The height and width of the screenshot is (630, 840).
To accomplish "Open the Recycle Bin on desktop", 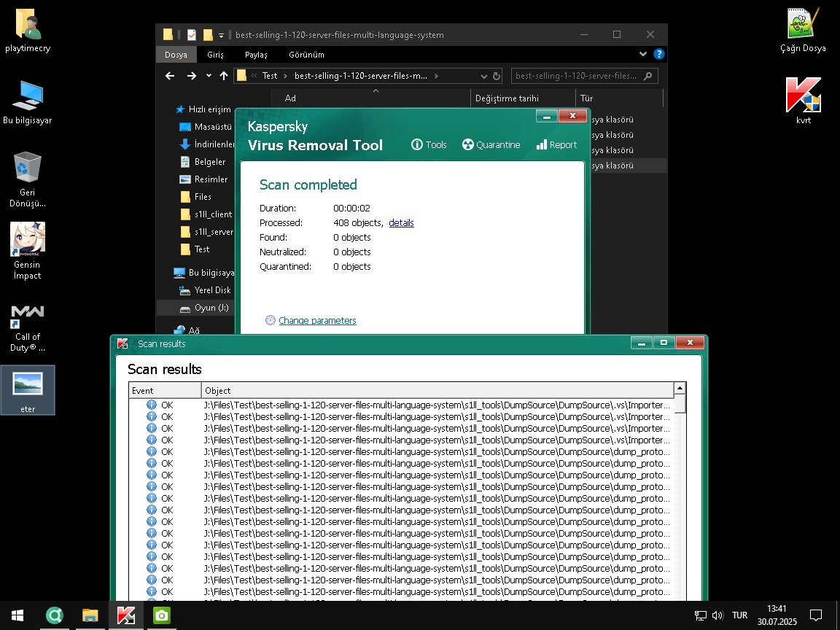I will point(28,175).
